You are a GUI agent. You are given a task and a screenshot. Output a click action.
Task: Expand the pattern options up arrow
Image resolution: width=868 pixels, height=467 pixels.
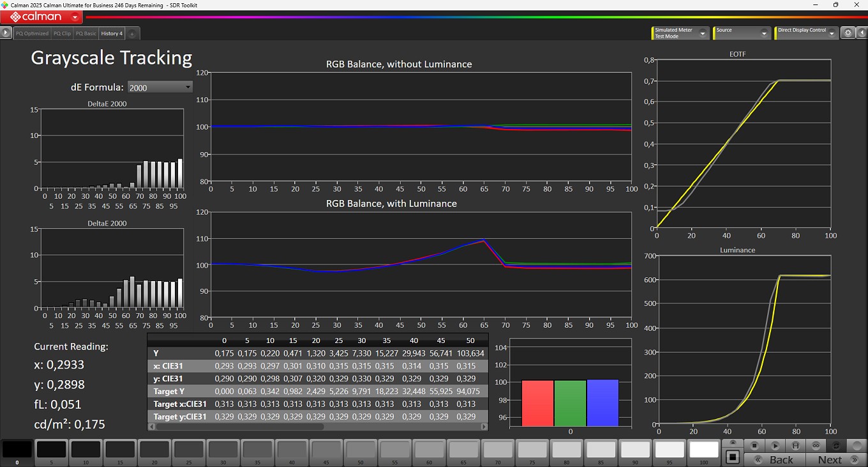click(x=733, y=442)
